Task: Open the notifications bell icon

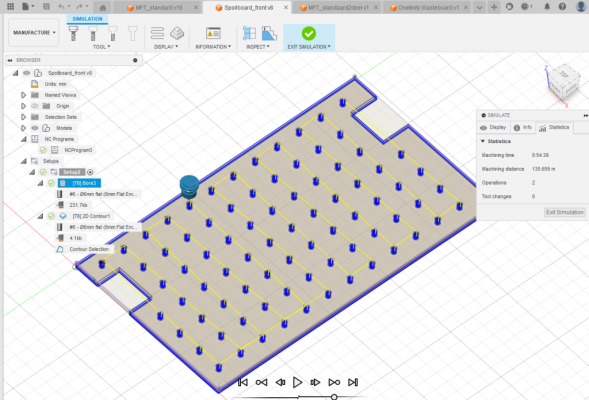Action: click(x=547, y=6)
